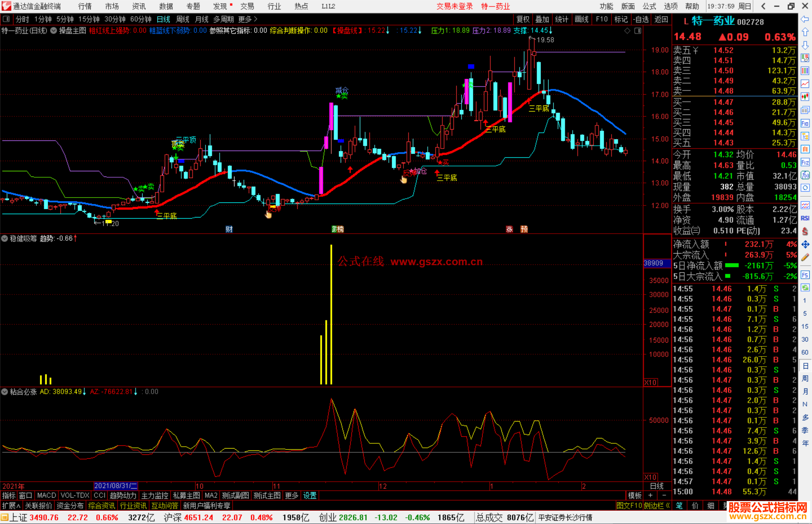Click the 2021/08/31 date marker on time axis
Image resolution: width=812 pixels, height=524 pixels.
point(116,486)
